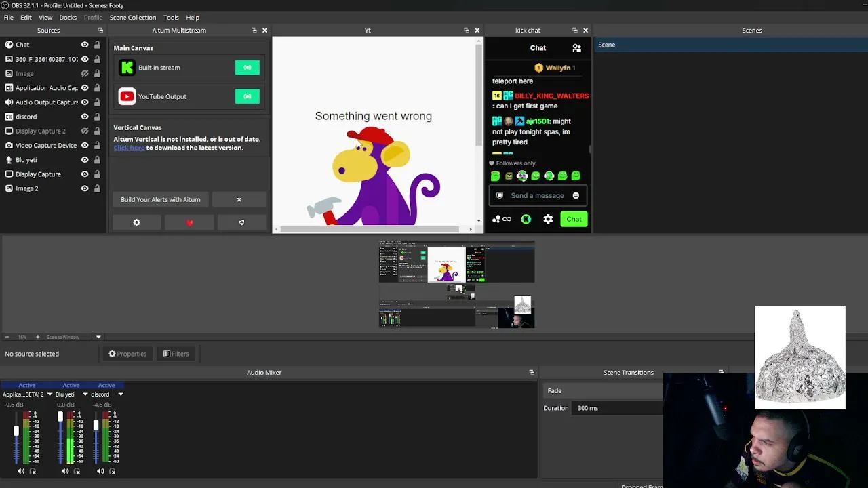Click the Kick logo next to Built-in stream
The width and height of the screenshot is (868, 488).
pyautogui.click(x=127, y=68)
